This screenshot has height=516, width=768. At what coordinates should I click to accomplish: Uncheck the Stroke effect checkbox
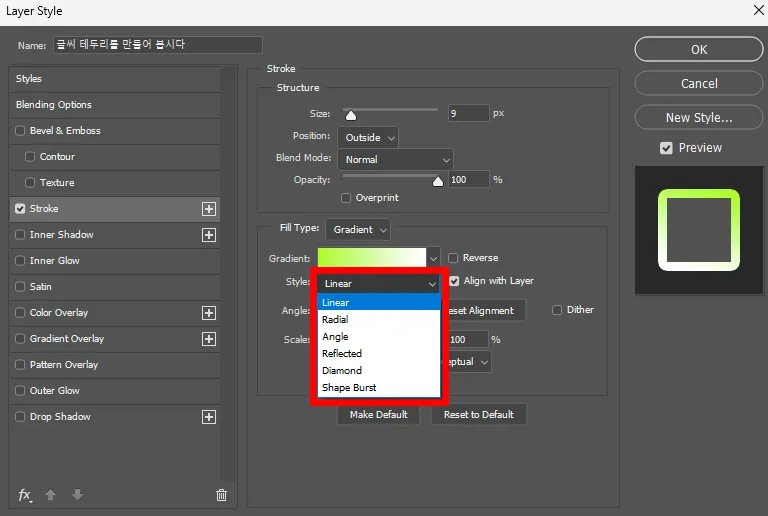(x=20, y=209)
